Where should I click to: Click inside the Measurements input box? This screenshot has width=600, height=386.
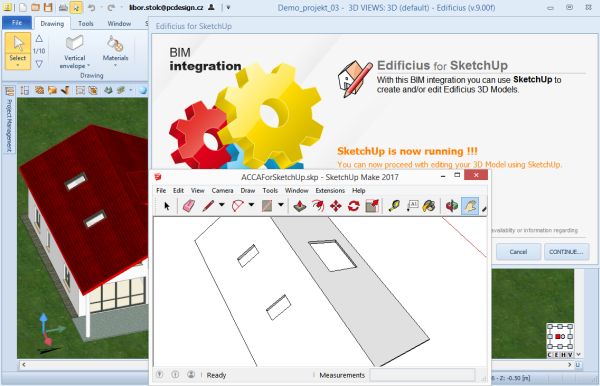coord(423,375)
